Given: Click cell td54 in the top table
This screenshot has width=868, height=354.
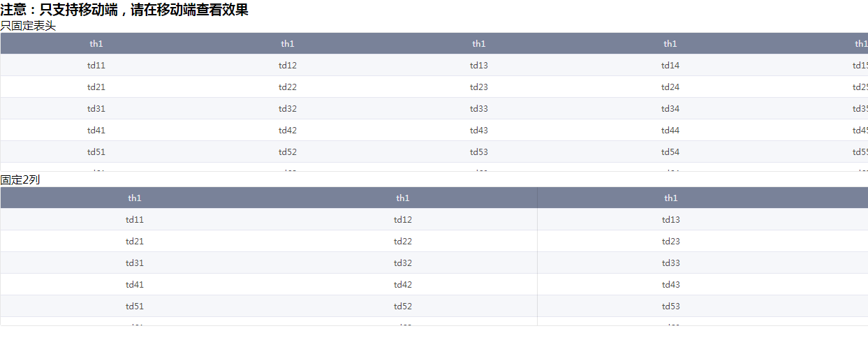Looking at the screenshot, I should [x=670, y=152].
